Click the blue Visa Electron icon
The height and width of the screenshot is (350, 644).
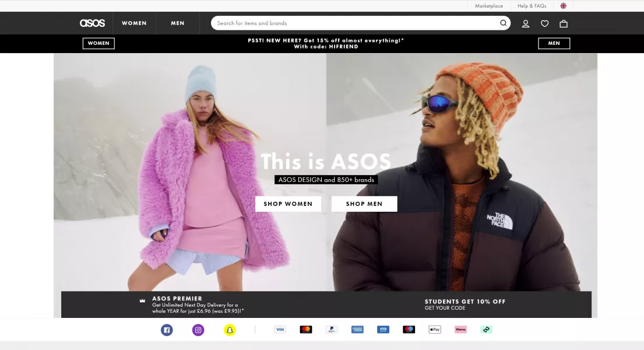coord(383,330)
